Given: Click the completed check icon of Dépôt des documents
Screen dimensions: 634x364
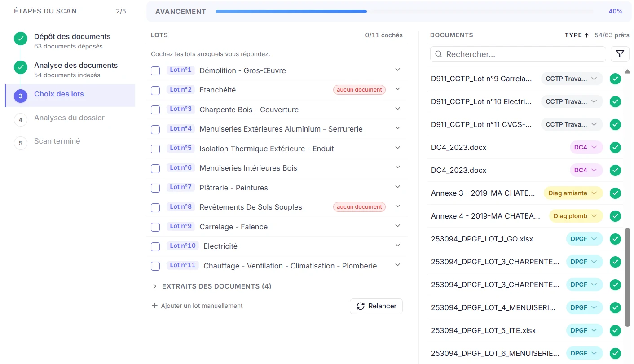Looking at the screenshot, I should click(20, 39).
